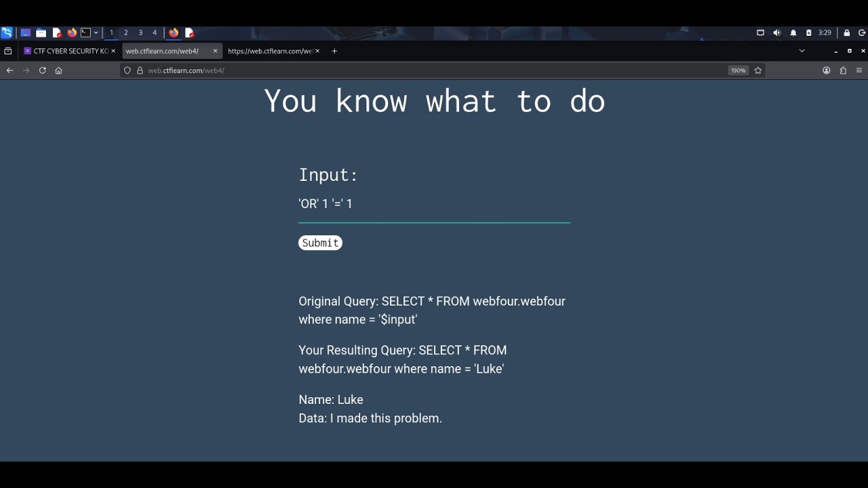Open Firefox application hamburger menu
Viewport: 868px width, 488px height.
[859, 70]
